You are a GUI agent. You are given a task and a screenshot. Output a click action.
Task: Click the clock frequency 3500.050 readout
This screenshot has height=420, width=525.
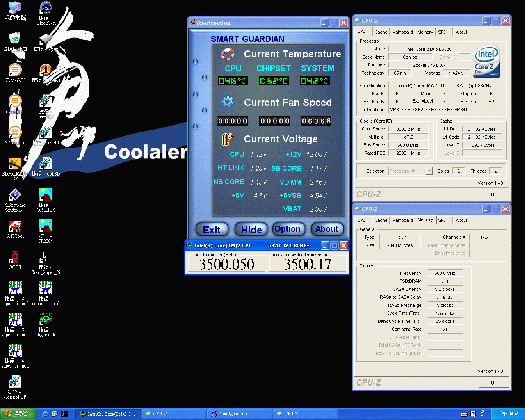click(226, 265)
